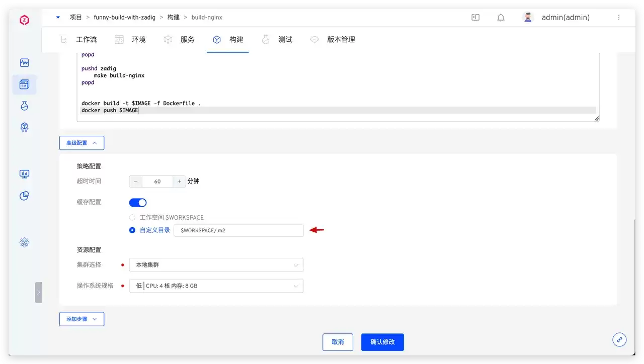Switch to the 工作流 tab
Screen dimensions: 644x364
click(87, 40)
